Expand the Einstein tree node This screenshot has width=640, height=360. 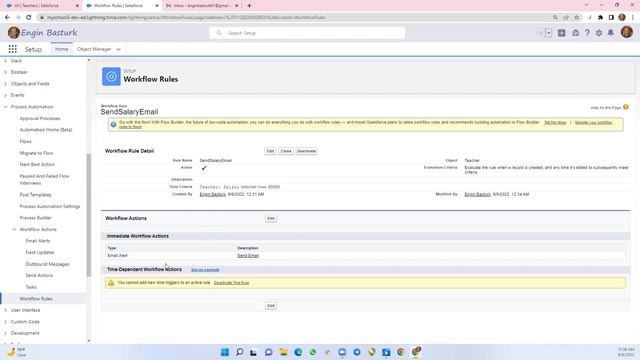[x=5, y=72]
